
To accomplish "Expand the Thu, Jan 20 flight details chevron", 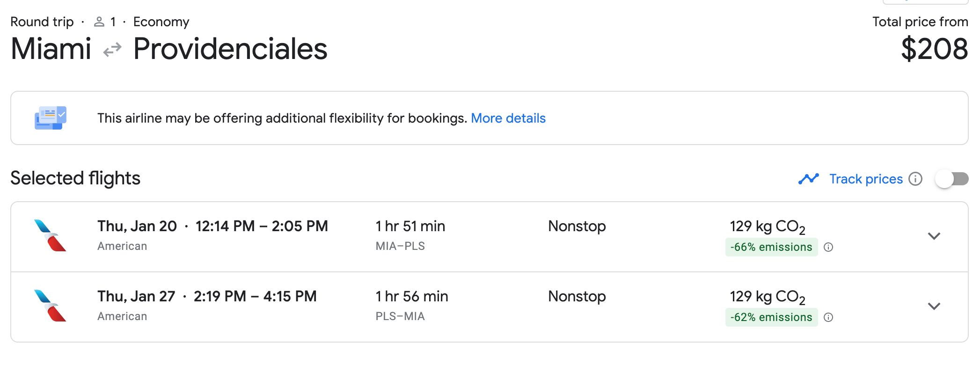I will (934, 236).
